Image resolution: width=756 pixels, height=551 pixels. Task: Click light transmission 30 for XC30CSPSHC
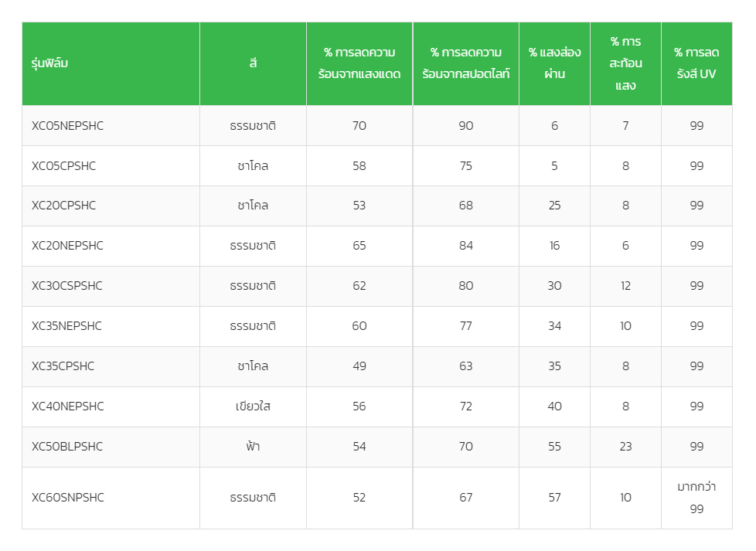pyautogui.click(x=554, y=286)
